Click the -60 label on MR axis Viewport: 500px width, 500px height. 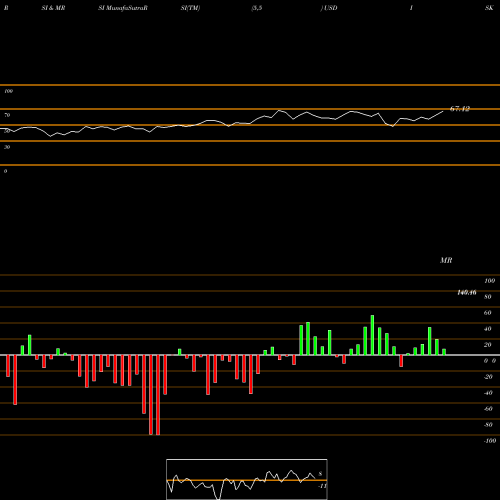(x=488, y=409)
